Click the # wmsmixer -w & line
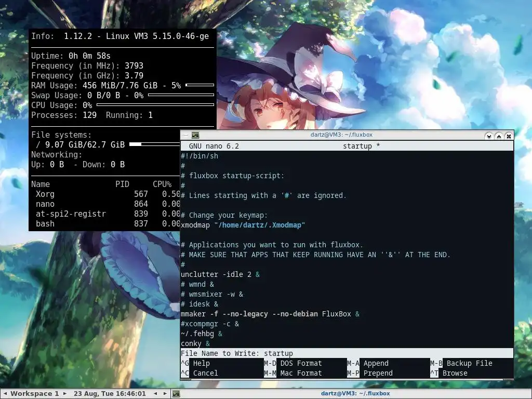532x399 pixels. [x=212, y=294]
